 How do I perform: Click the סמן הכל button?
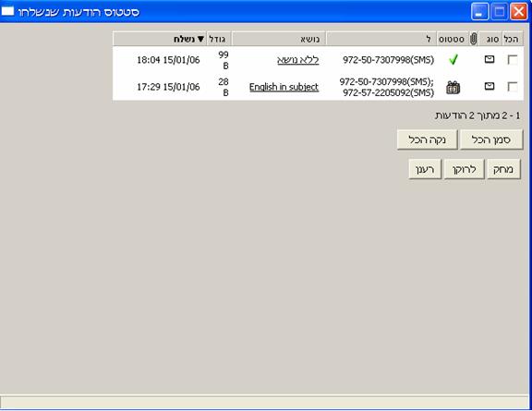click(491, 139)
